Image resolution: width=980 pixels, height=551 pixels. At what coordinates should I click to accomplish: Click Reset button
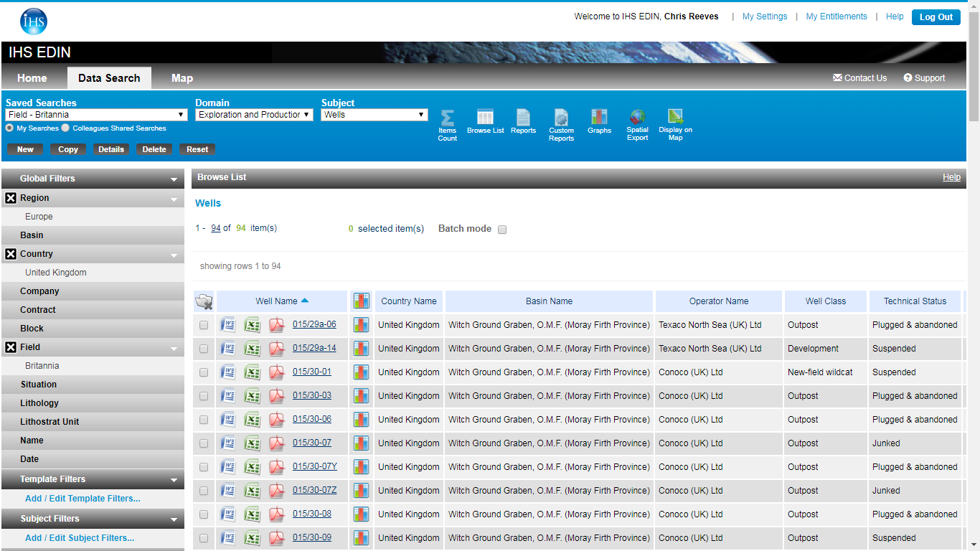click(197, 149)
